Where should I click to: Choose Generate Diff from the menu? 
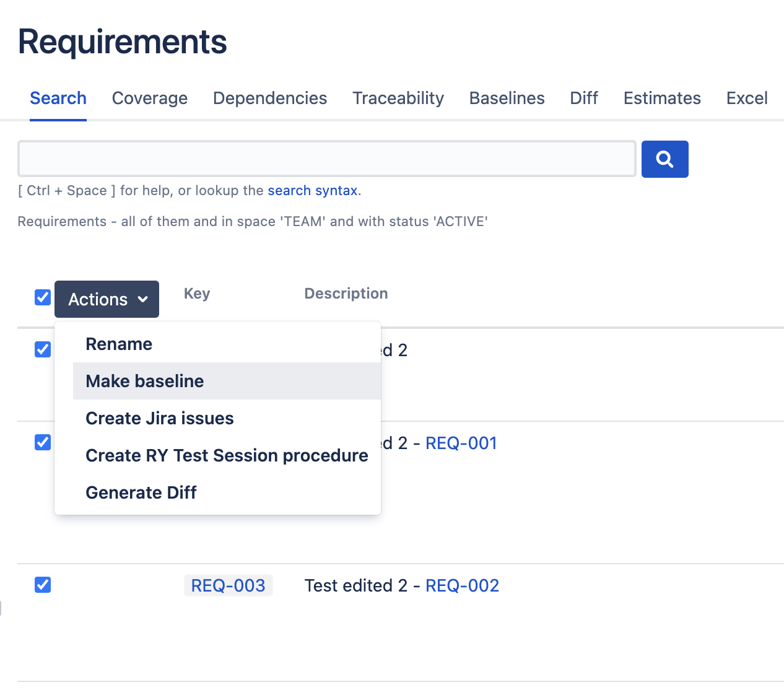pos(141,492)
